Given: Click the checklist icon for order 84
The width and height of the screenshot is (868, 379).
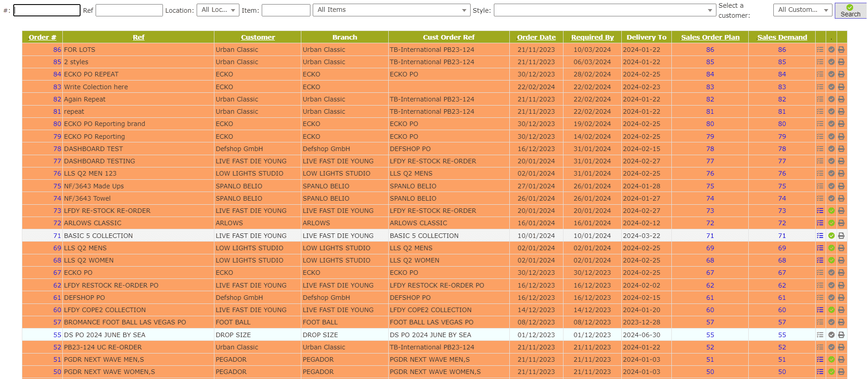Looking at the screenshot, I should 820,74.
